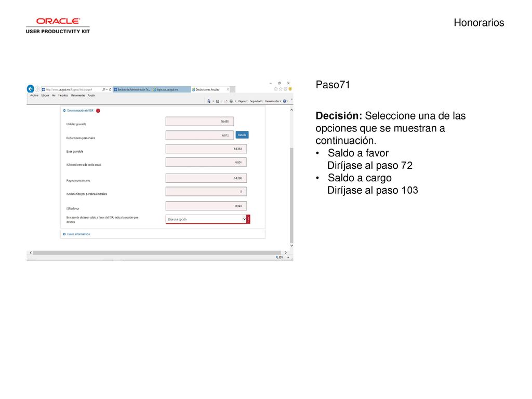Open the Archivo menu
Image resolution: width=532 pixels, height=399 pixels.
pos(34,96)
